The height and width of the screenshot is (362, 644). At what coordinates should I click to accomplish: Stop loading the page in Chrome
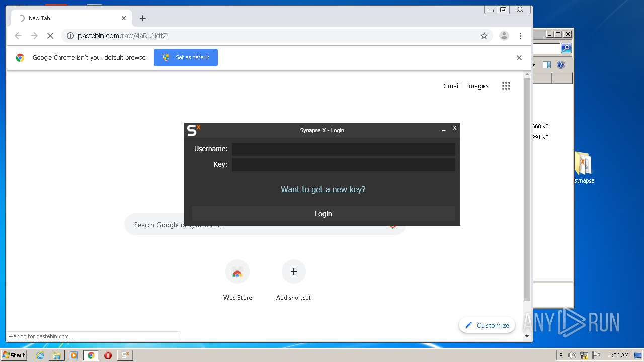point(50,36)
